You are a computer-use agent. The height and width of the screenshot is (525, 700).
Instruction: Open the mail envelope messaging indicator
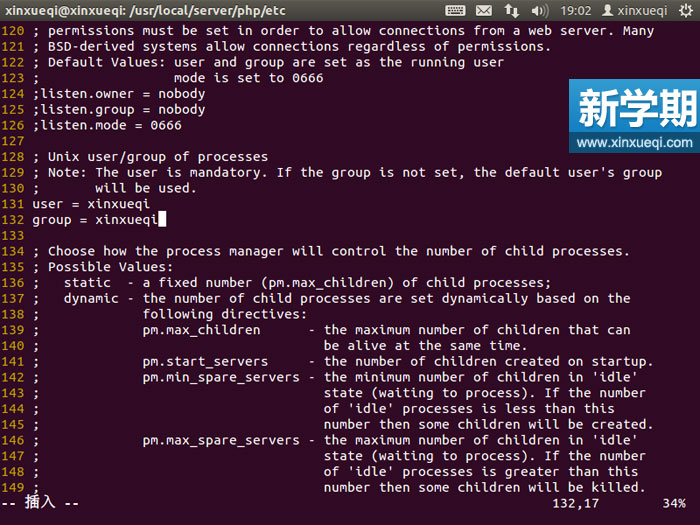coord(484,10)
